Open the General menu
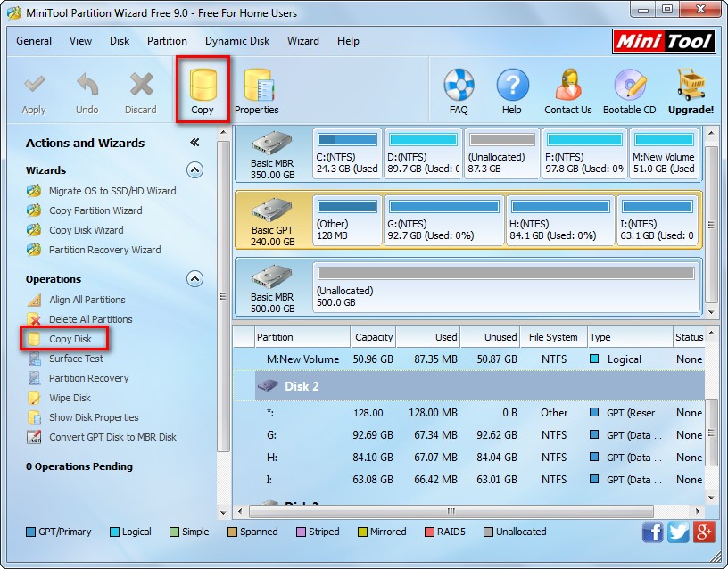This screenshot has width=728, height=569. pyautogui.click(x=34, y=41)
